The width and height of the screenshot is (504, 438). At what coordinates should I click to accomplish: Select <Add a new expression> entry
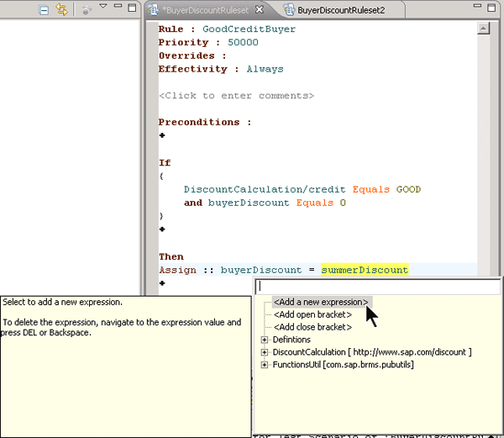(x=320, y=302)
